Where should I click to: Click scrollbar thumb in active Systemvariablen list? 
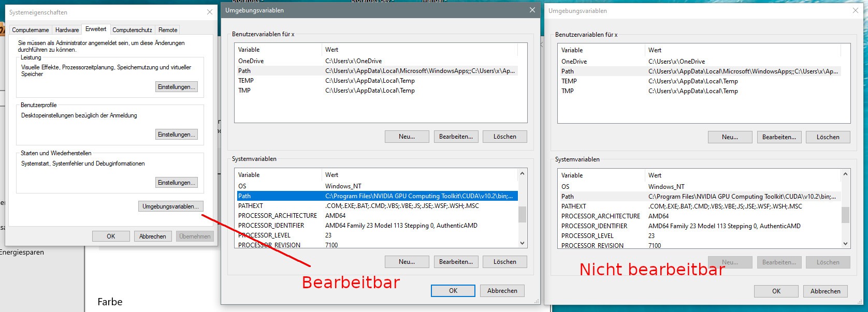pos(522,214)
